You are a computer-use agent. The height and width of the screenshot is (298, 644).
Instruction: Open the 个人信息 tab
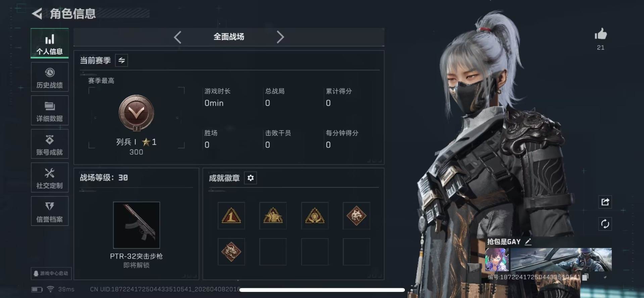tap(50, 43)
